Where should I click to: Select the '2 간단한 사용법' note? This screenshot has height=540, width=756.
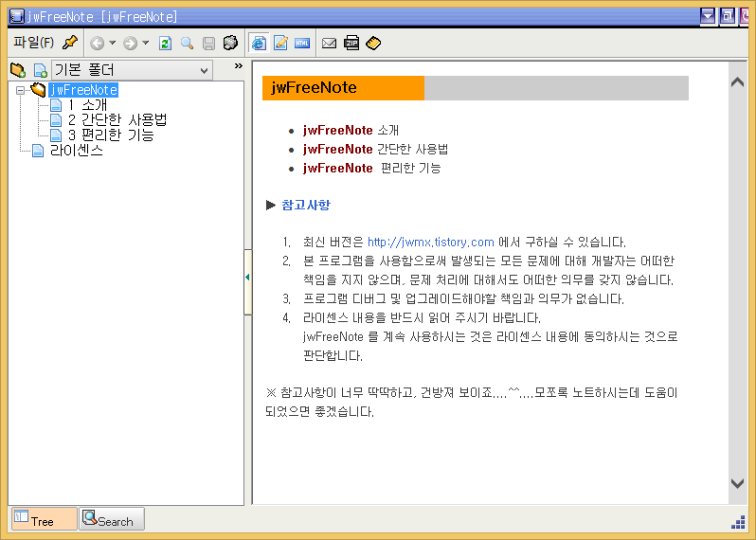[117, 119]
